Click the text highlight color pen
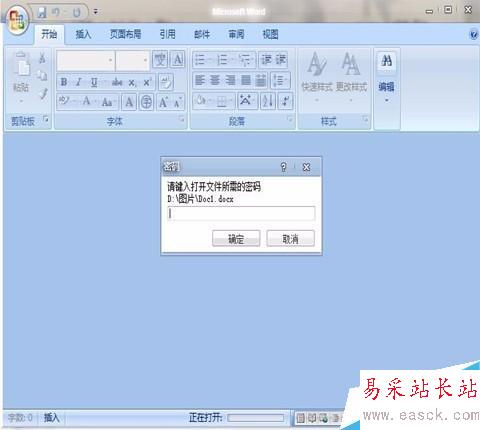480x430 pixels. 64,101
